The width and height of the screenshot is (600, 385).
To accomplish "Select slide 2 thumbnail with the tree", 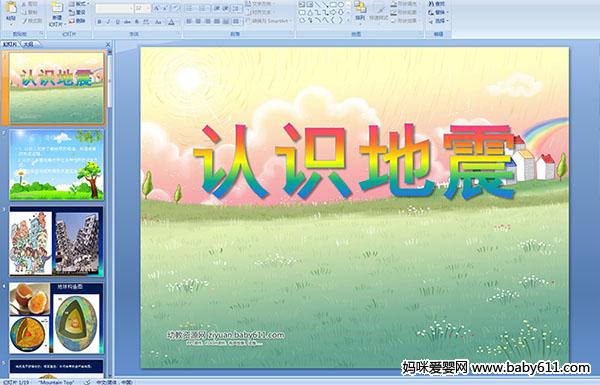I will [57, 165].
